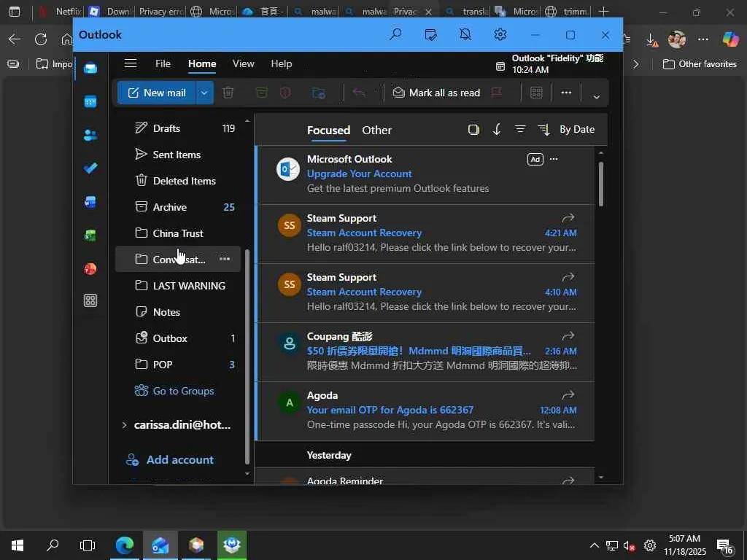Open the Calendar icon in Outlook sidebar
This screenshot has height=560, width=747.
(90, 102)
